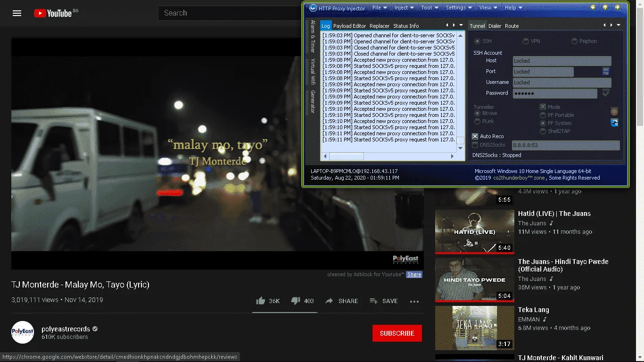
Task: Like the video with thumbs-up icon
Action: click(x=260, y=301)
